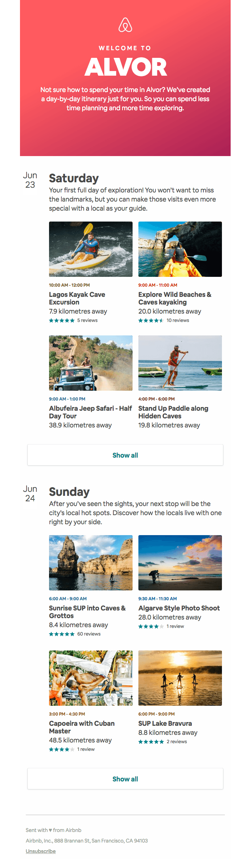
Task: Select the five-star rating under Sunrise SUP
Action: 60,634
